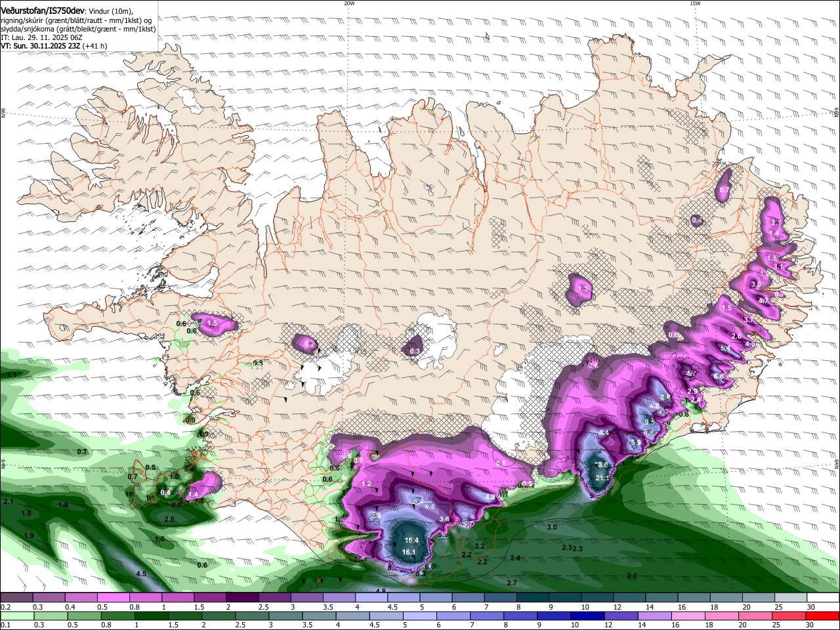Select the 'rigning/skúrir' legend description line
The image size is (840, 630).
(x=77, y=20)
